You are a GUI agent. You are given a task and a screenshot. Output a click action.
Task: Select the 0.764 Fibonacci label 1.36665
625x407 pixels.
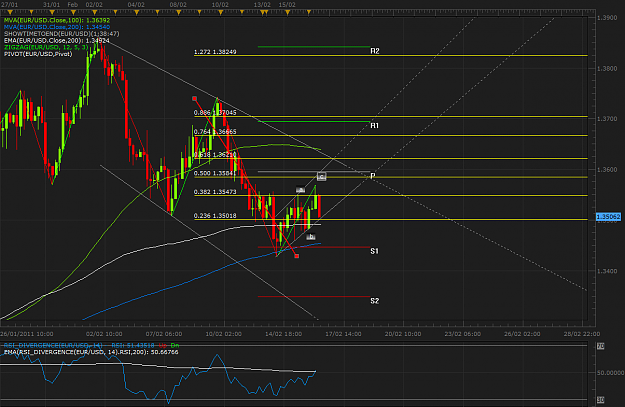pyautogui.click(x=215, y=132)
